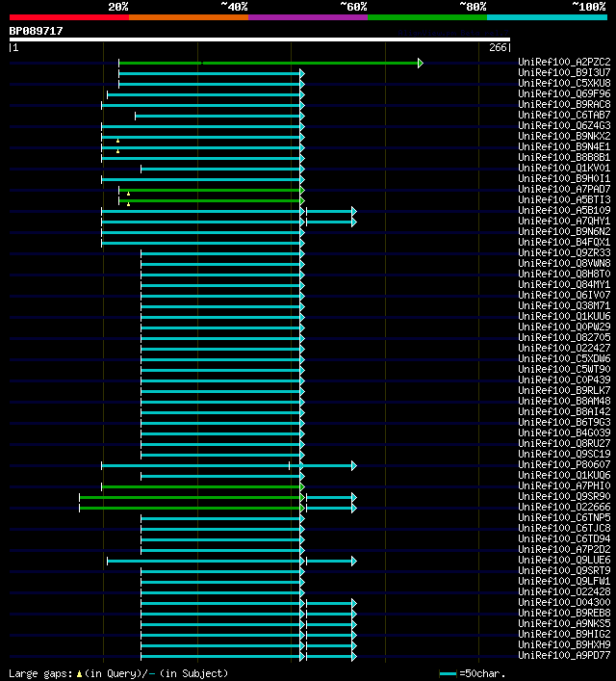The width and height of the screenshot is (616, 681).
Task: Select the UniRef100_Q84MY1 subject label
Action: click(564, 284)
